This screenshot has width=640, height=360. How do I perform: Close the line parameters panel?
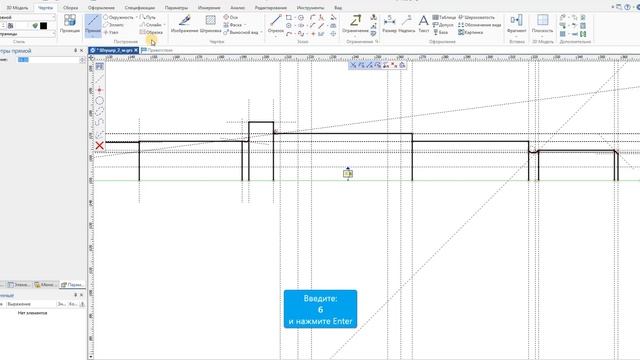(x=81, y=51)
